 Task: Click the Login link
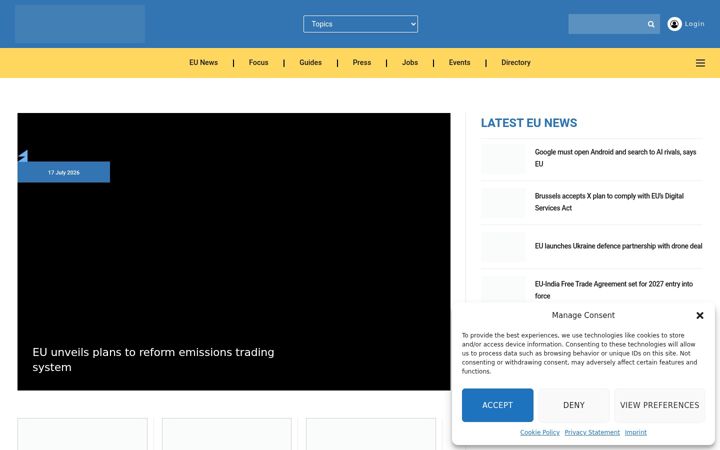(x=694, y=24)
